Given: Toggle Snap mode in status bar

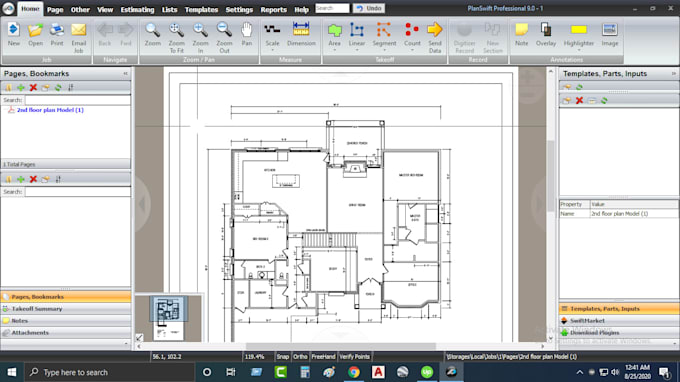Looking at the screenshot, I should point(283,356).
